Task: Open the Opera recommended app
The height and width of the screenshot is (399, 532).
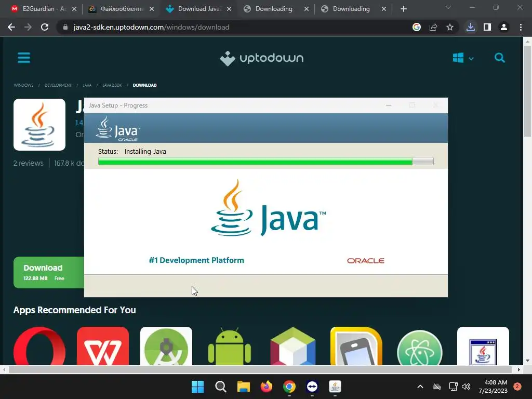Action: 39,346
